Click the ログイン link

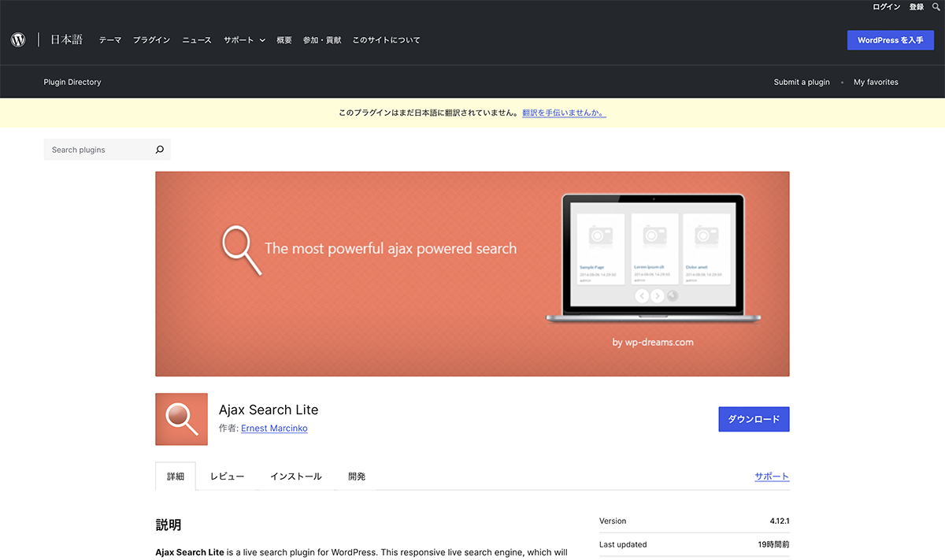pyautogui.click(x=886, y=7)
